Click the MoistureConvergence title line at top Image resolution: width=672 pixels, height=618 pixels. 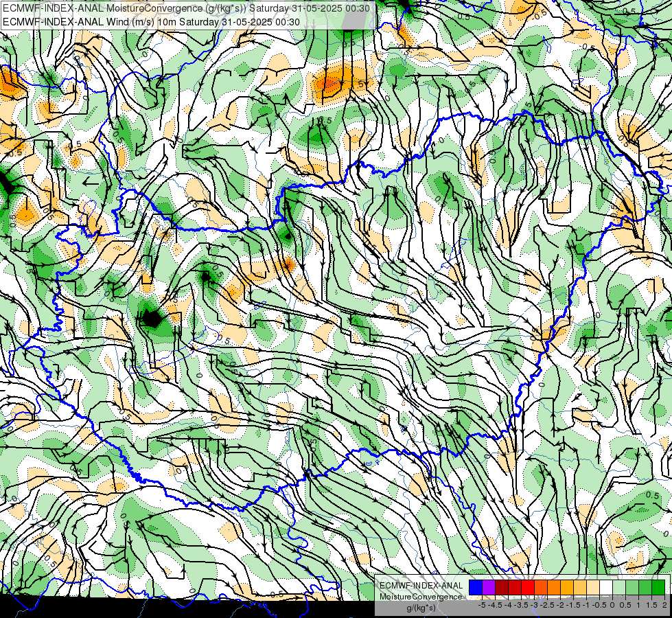(187, 8)
